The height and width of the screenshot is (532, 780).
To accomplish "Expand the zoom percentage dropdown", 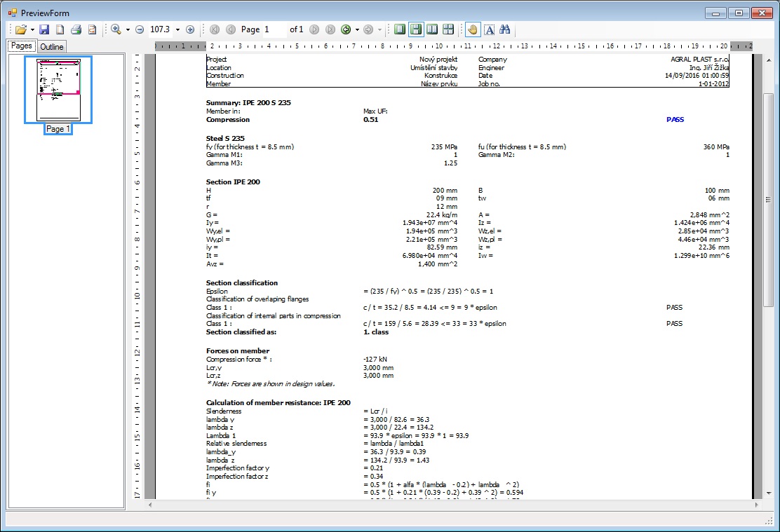I will 177,29.
